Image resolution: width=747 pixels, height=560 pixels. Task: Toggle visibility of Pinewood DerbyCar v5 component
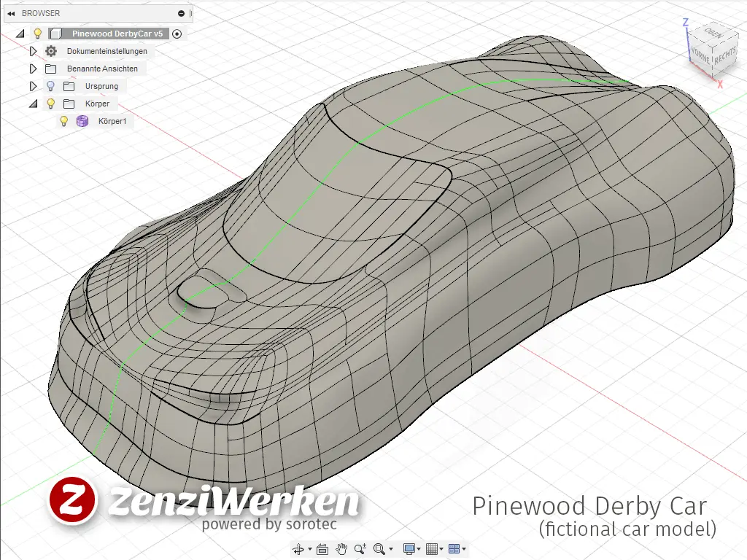38,34
